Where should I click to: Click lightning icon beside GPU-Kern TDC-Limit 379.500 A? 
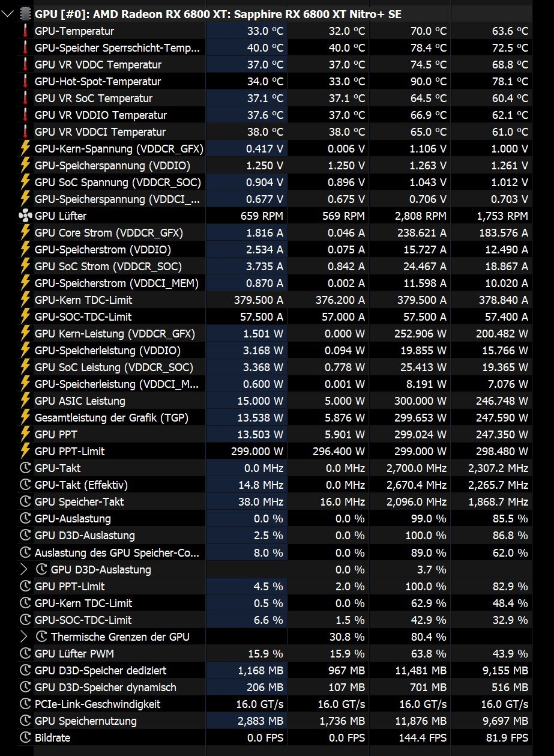tap(25, 300)
